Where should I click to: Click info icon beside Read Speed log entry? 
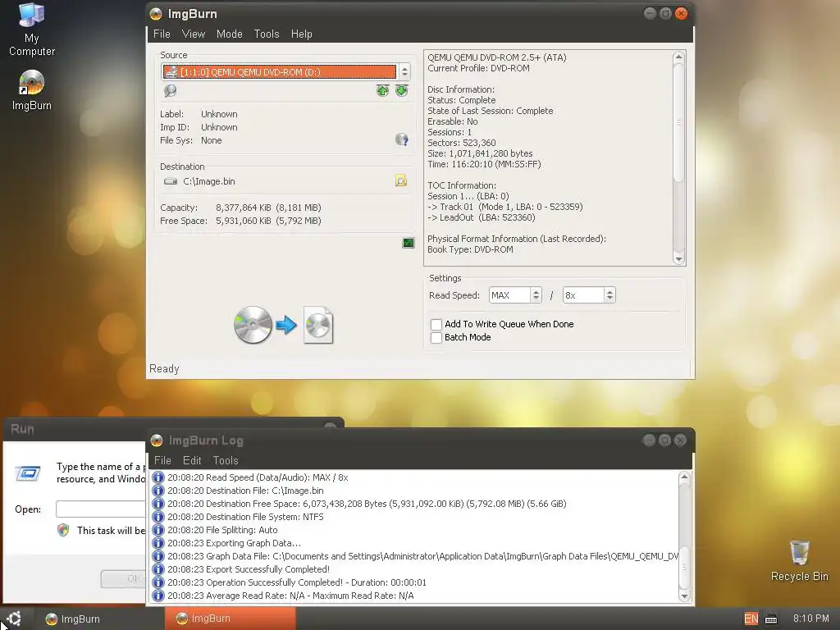coord(158,477)
